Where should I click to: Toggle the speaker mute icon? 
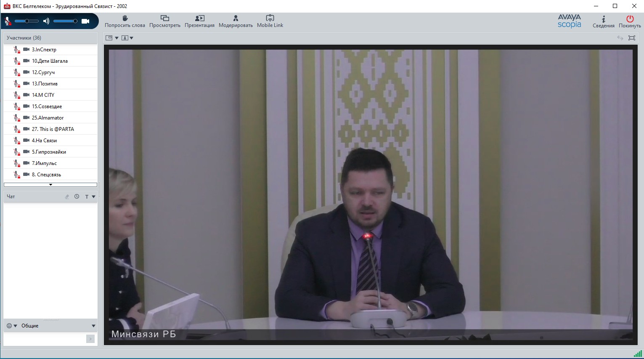(x=46, y=21)
